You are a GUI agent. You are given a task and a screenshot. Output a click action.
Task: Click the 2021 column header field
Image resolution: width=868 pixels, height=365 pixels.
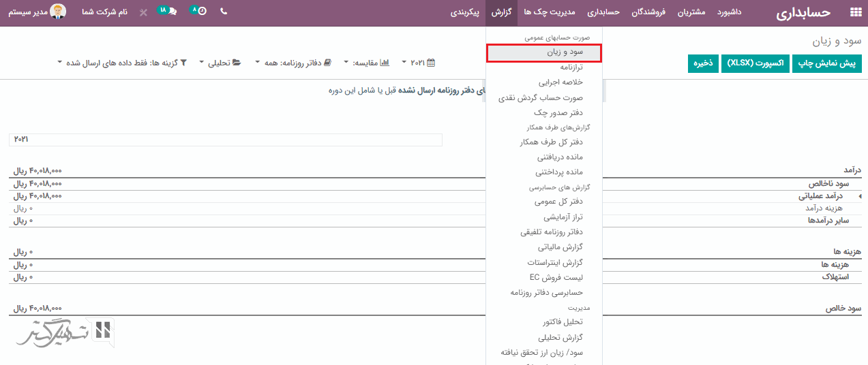[x=225, y=140]
